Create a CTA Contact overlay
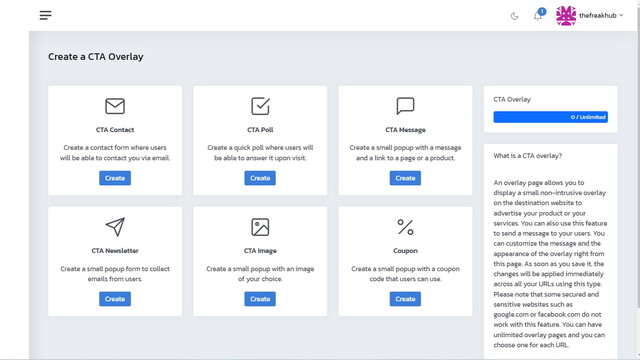640x360 pixels. pyautogui.click(x=115, y=178)
